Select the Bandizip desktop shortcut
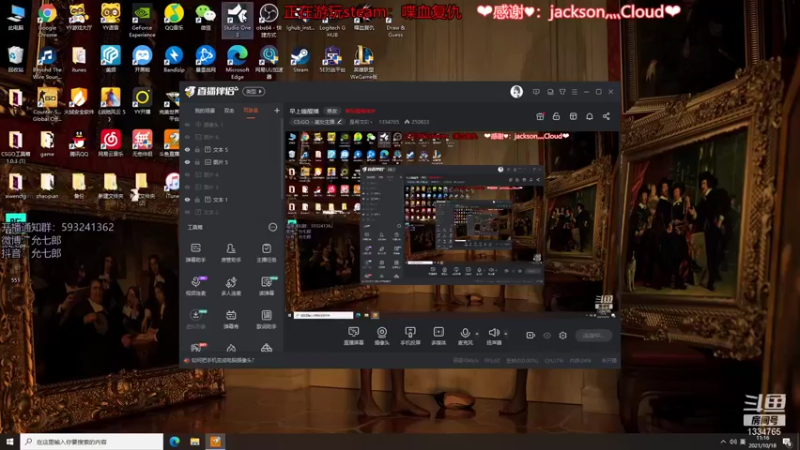 (173, 60)
